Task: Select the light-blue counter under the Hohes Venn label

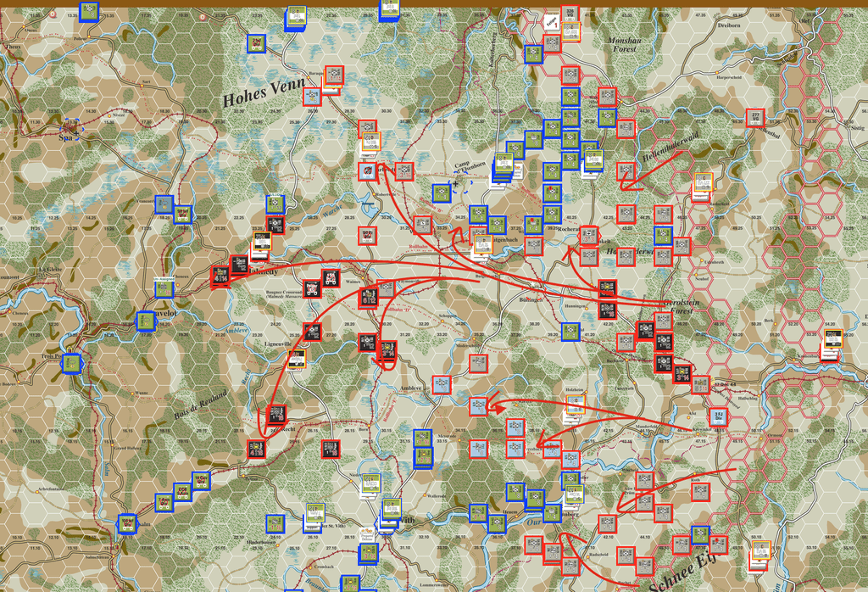Action: [x=312, y=97]
